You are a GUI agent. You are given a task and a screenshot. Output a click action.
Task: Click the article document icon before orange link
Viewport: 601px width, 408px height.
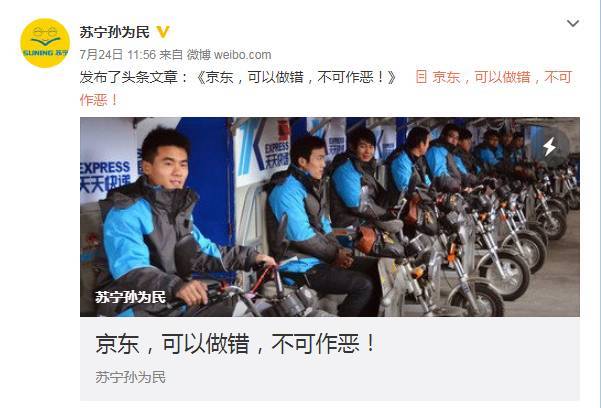tap(421, 77)
